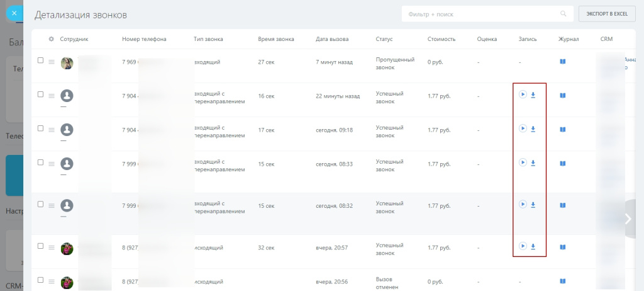Screen dimensions: 644x291
Task: Click the search magnifier icon
Action: click(x=563, y=14)
